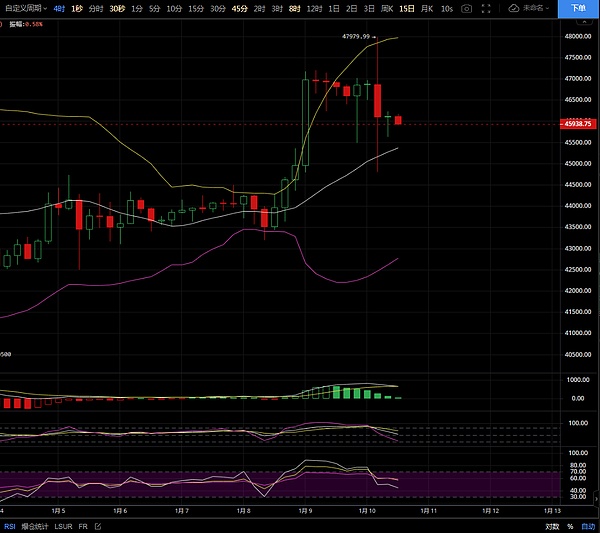Click the 45938.75 current price label
The height and width of the screenshot is (533, 600).
578,124
